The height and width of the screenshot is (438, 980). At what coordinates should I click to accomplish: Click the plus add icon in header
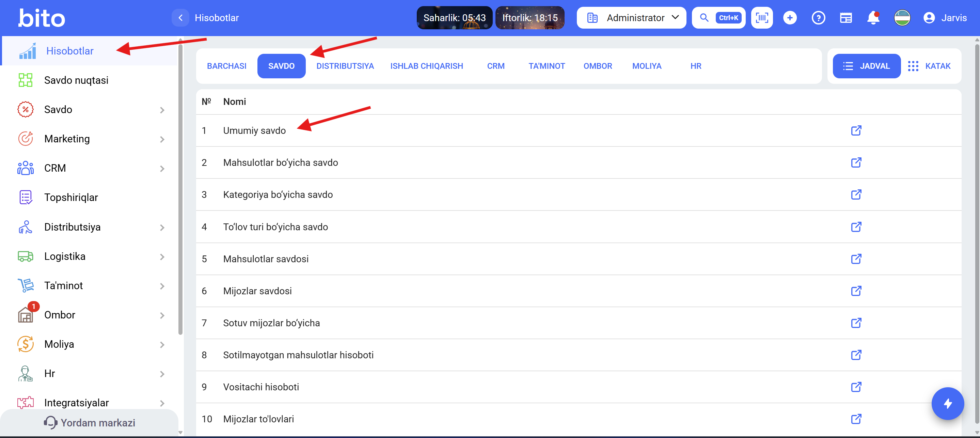790,17
